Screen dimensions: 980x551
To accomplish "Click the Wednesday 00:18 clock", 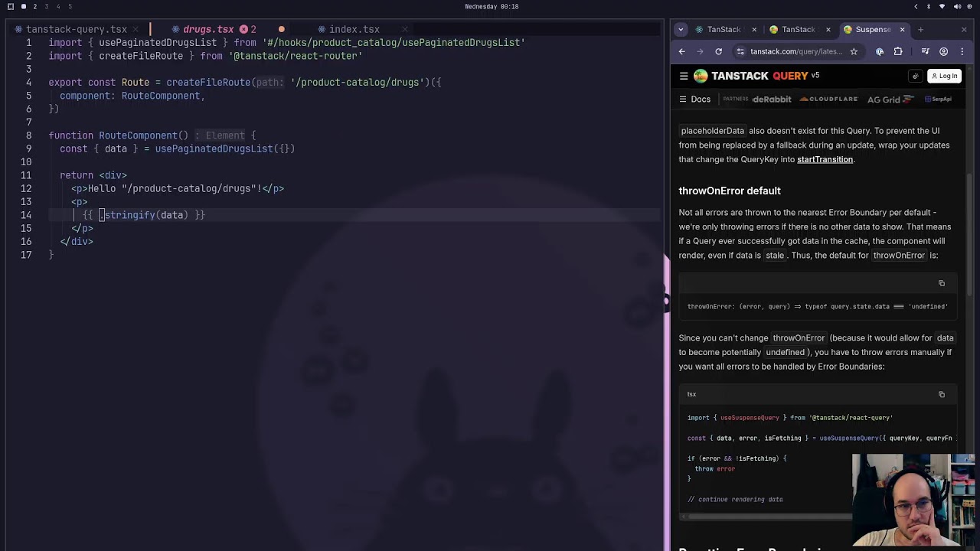I will (x=492, y=6).
